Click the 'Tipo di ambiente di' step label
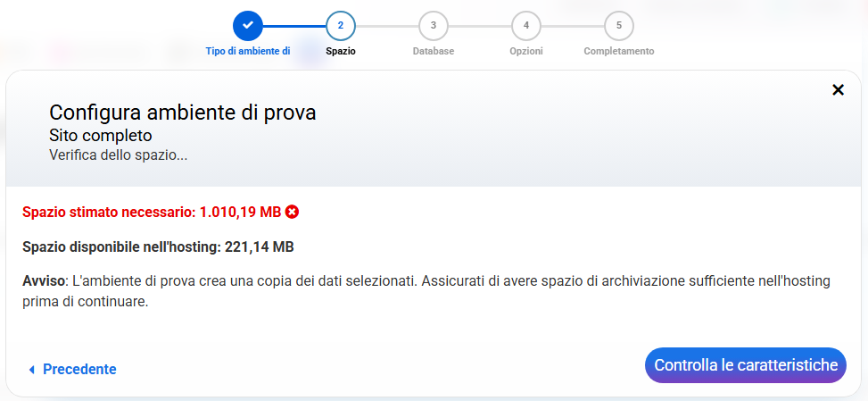This screenshot has width=868, height=401. point(248,51)
